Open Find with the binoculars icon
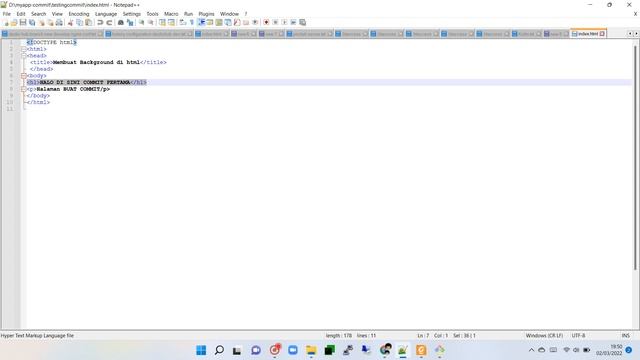Viewport: 640px width, 360px height. pos(121,22)
